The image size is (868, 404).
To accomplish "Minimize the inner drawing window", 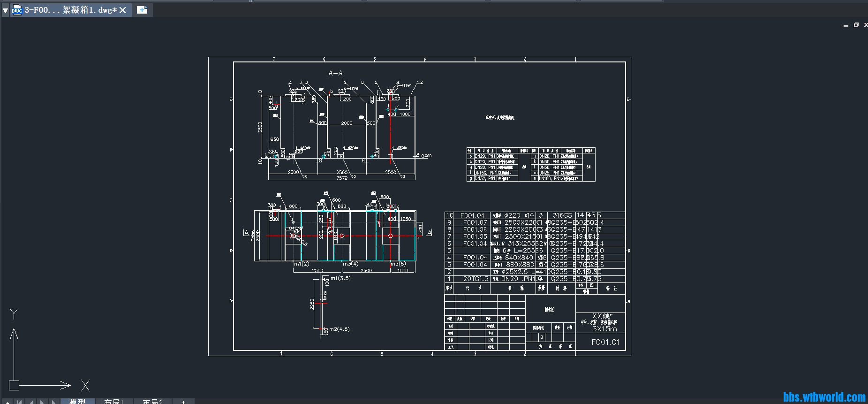I will pos(845,25).
